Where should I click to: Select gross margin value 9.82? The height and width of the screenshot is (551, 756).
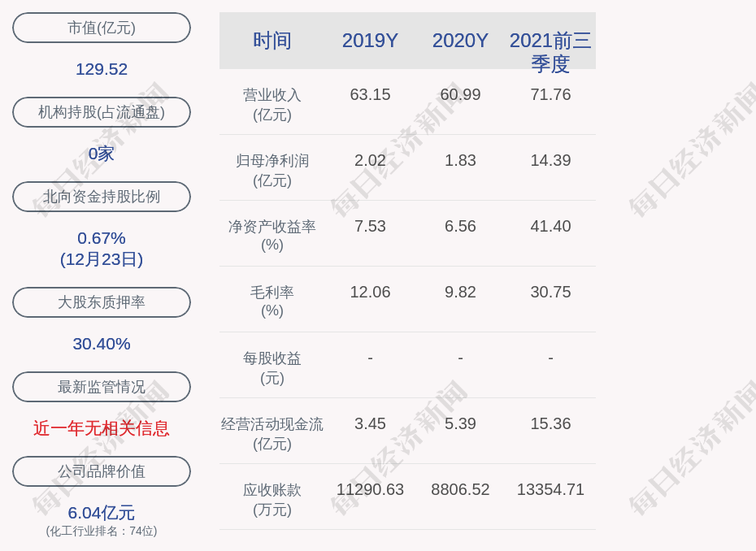tap(460, 292)
